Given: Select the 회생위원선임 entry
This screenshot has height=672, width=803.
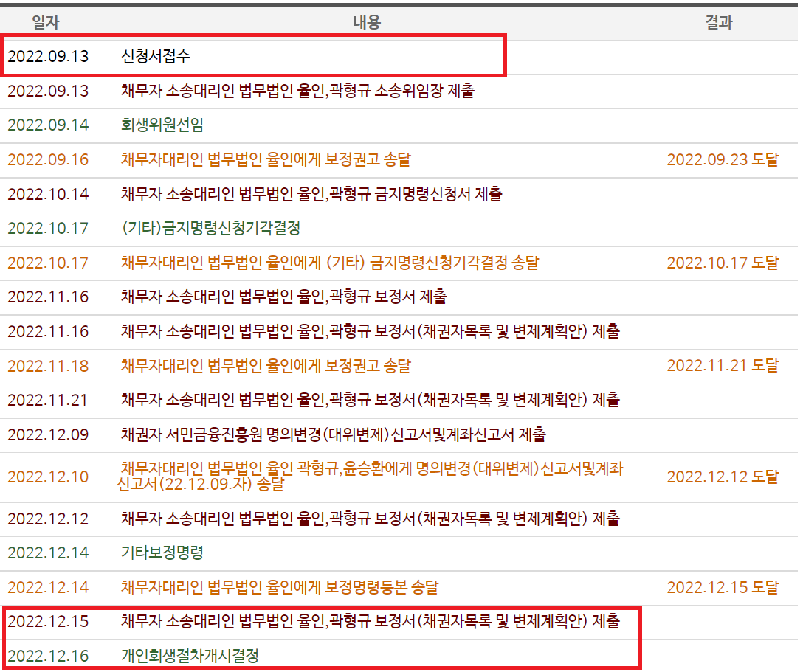Looking at the screenshot, I should (162, 125).
